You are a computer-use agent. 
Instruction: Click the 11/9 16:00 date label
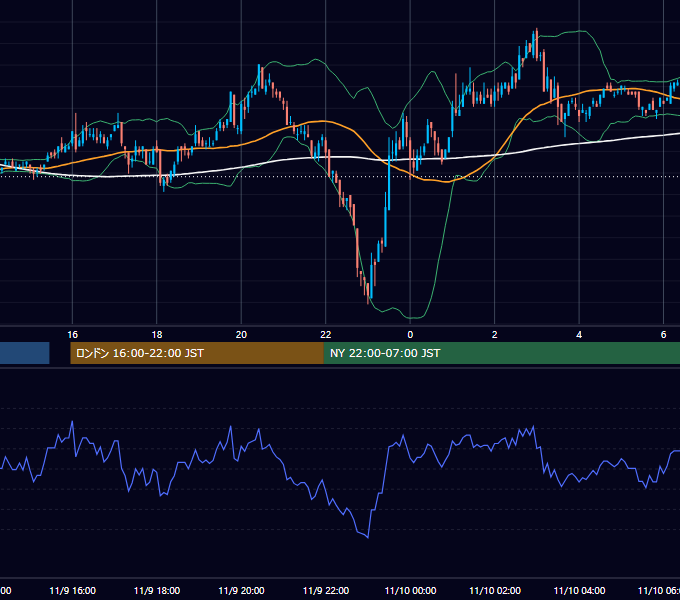(x=72, y=590)
